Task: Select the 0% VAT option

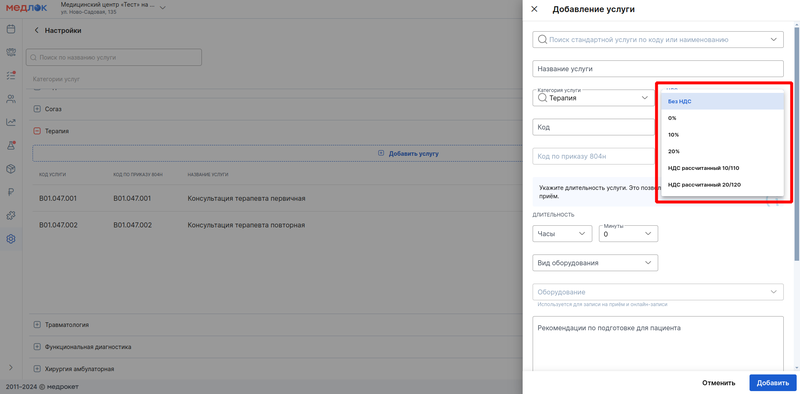Action: click(722, 118)
